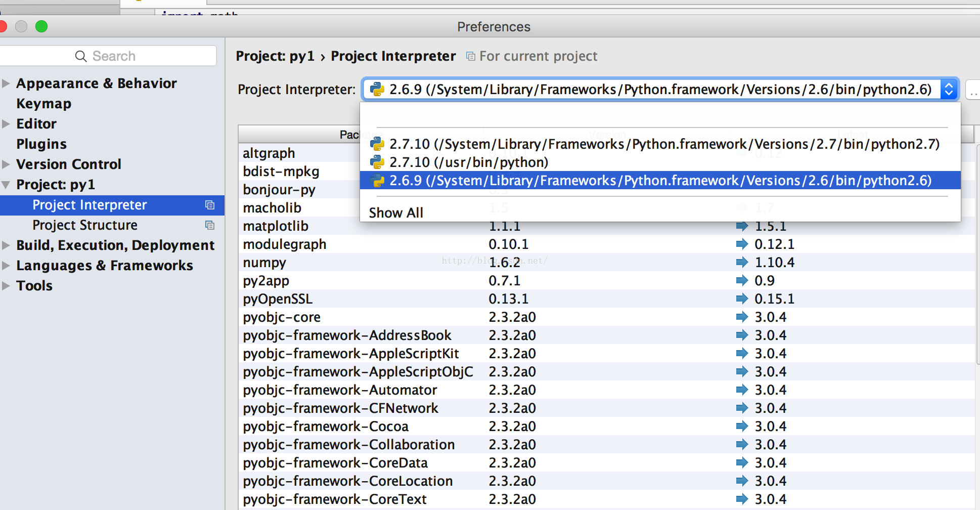The image size is (980, 510).
Task: Click numpy installed version 1.6.2
Action: (x=504, y=262)
